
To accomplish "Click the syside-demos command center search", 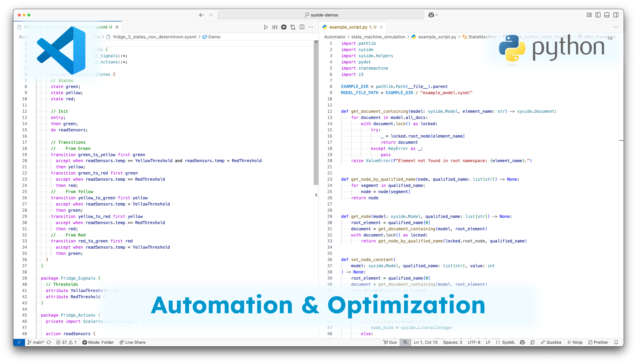I will (x=321, y=15).
